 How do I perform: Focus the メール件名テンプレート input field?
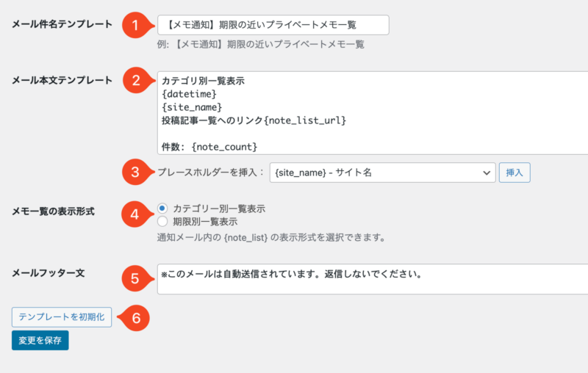tap(273, 25)
